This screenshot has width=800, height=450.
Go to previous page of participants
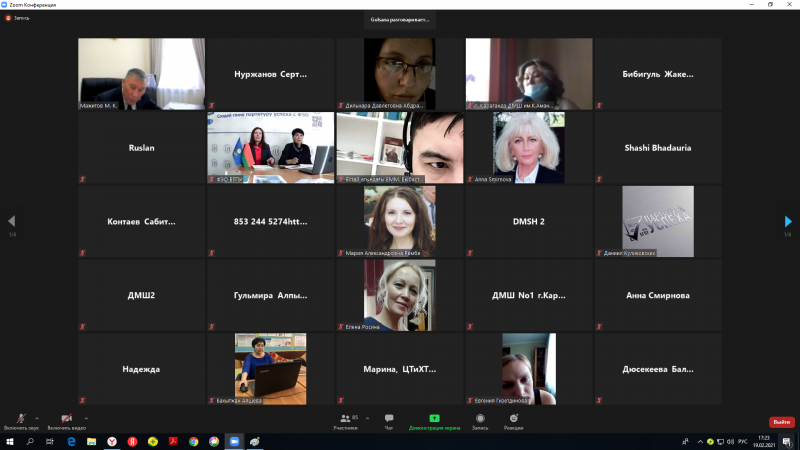click(x=12, y=222)
